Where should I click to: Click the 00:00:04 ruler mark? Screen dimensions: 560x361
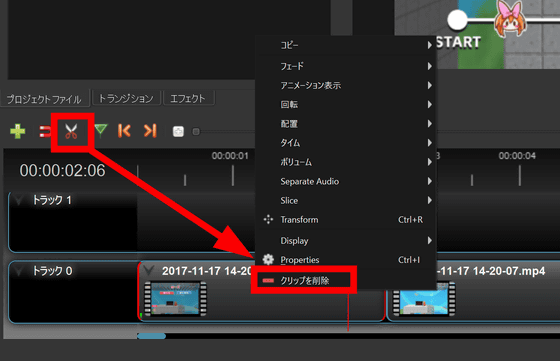click(x=517, y=156)
